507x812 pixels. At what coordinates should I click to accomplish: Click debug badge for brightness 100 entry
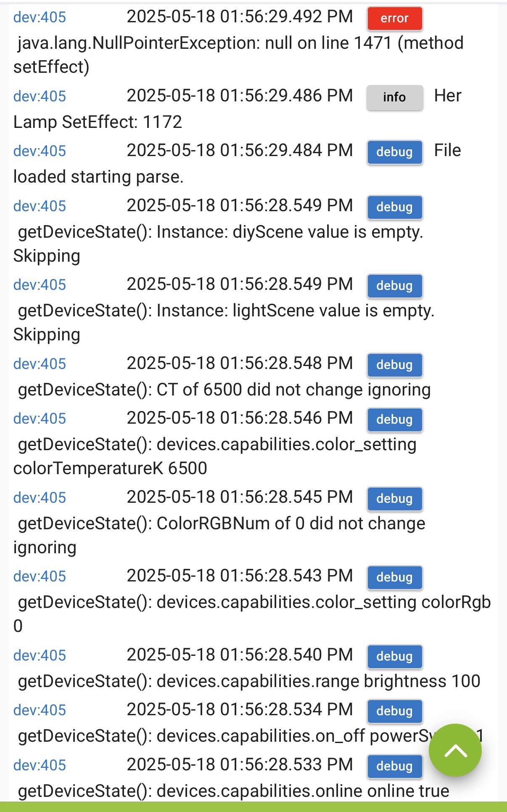point(394,657)
